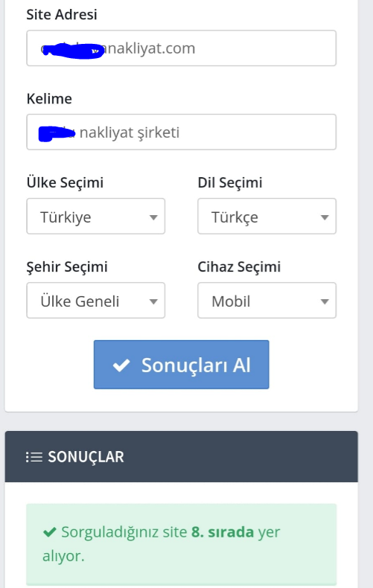Click the SONUÇLAR panel header
Viewport: 373px width, 588px height.
[181, 456]
